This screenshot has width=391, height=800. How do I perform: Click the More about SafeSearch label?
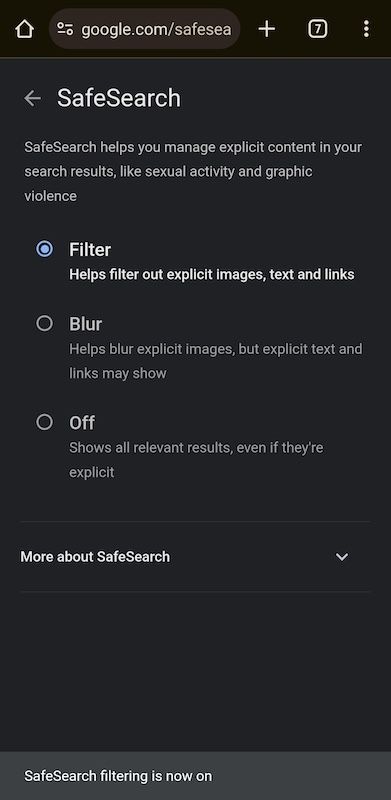[95, 557]
